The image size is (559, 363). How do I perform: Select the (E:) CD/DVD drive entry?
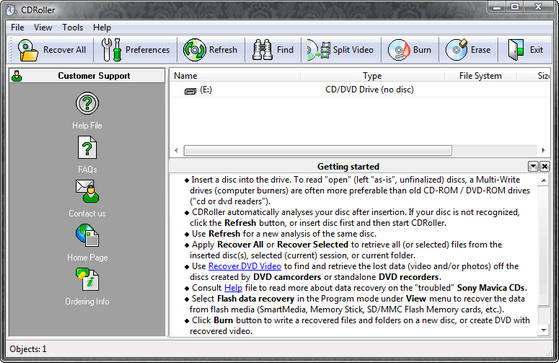pyautogui.click(x=360, y=90)
